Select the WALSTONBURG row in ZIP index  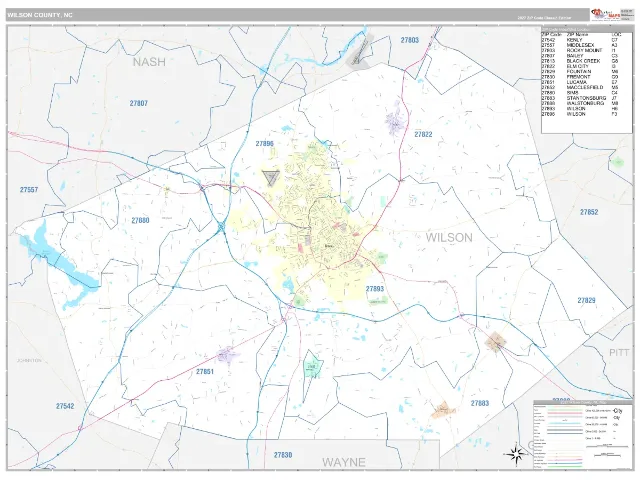[580, 104]
